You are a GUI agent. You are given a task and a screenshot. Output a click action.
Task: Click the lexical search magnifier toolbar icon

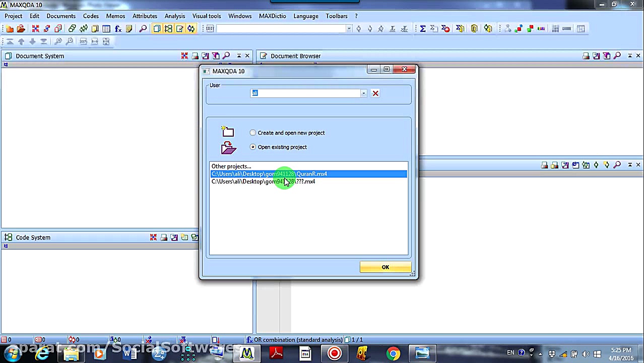point(143,29)
